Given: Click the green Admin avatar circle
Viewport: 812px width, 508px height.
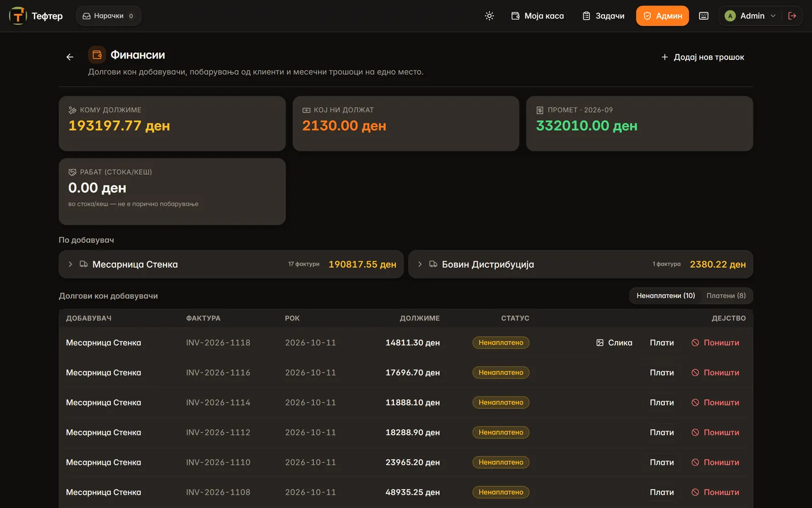Looking at the screenshot, I should 730,16.
